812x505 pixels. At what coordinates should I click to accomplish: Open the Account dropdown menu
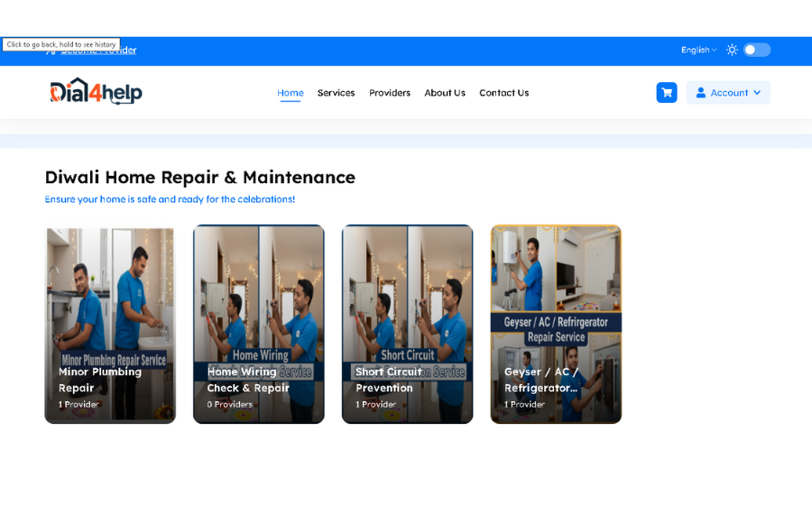(728, 93)
